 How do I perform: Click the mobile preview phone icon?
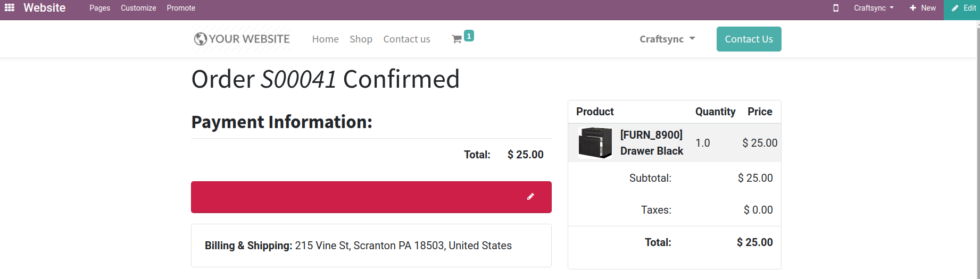coord(836,8)
